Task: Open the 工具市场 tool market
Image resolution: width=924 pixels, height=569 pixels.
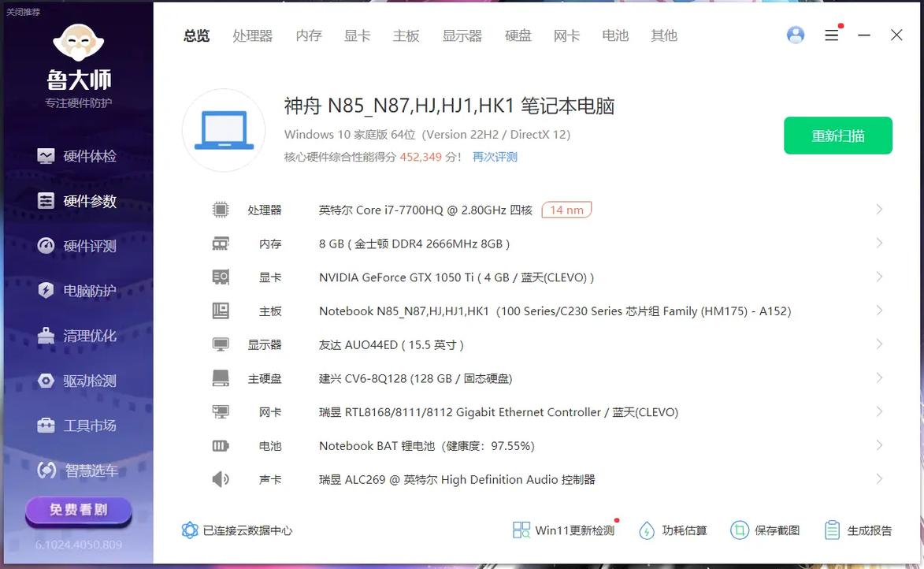Action: pyautogui.click(x=76, y=425)
